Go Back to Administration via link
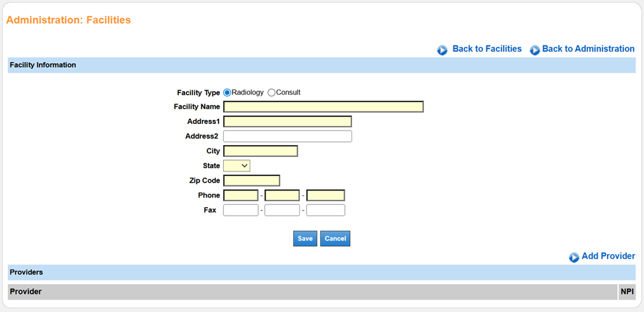The width and height of the screenshot is (644, 312). click(588, 49)
